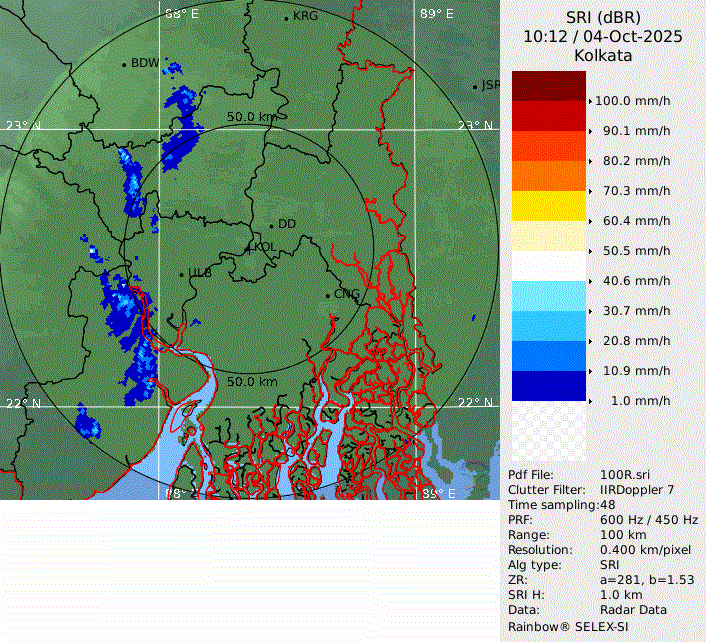Image resolution: width=706 pixels, height=642 pixels.
Task: Pick the dark maroon top legend swatch
Action: tap(549, 86)
